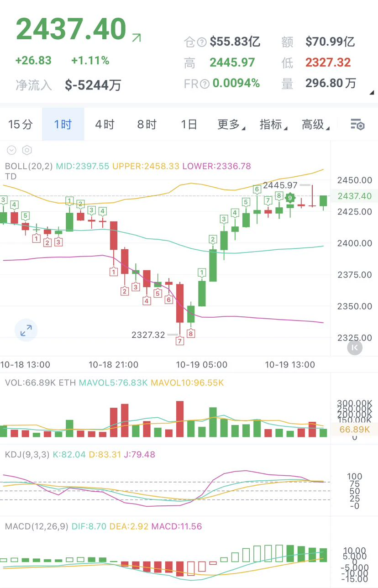Tap the green 2437.40 price tag on the axis
Image resolution: width=378 pixels, height=588 pixels.
pos(354,196)
